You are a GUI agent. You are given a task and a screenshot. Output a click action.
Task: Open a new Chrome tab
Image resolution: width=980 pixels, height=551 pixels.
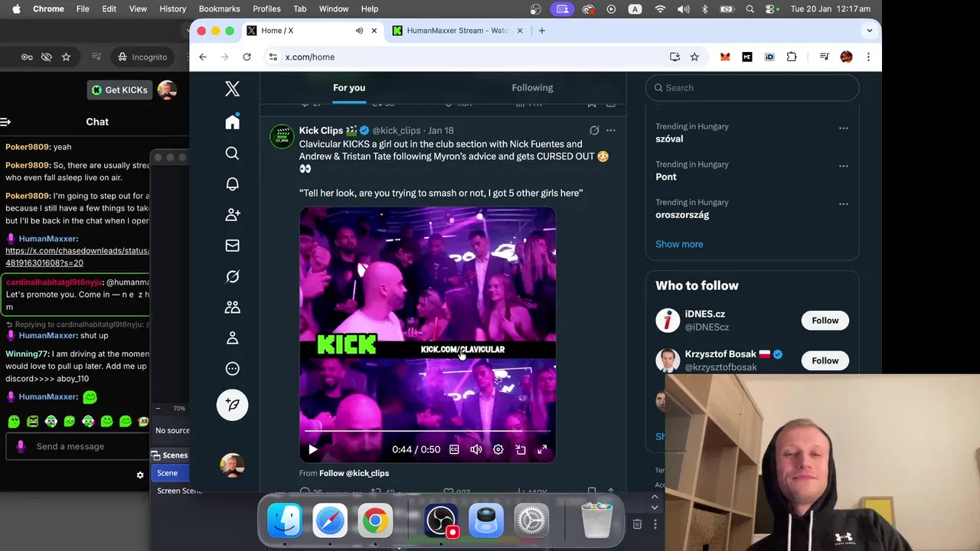coord(541,31)
